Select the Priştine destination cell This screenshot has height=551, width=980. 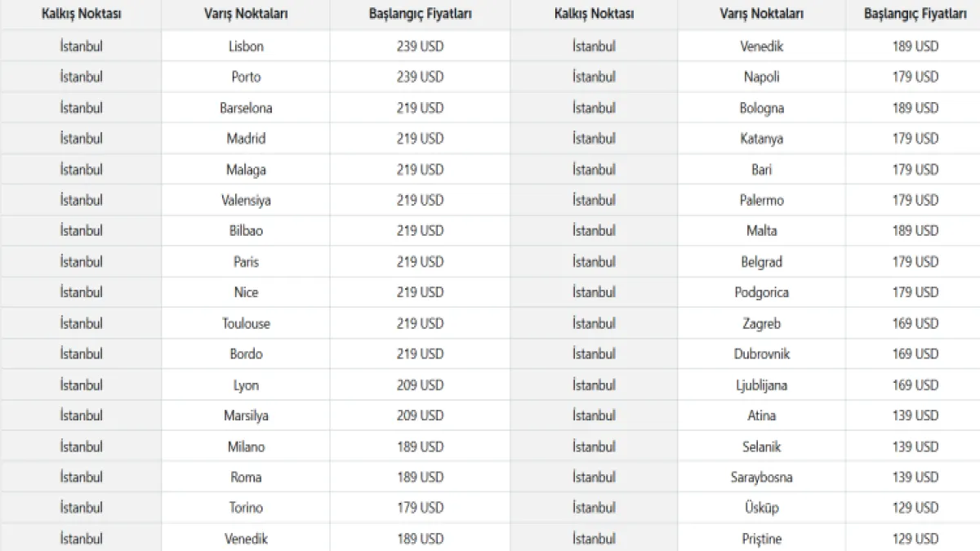(x=761, y=539)
